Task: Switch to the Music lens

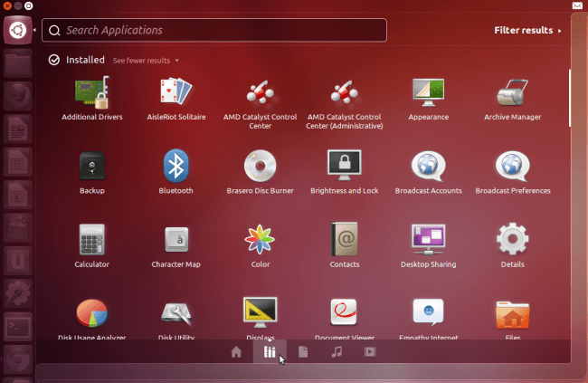Action: [337, 352]
